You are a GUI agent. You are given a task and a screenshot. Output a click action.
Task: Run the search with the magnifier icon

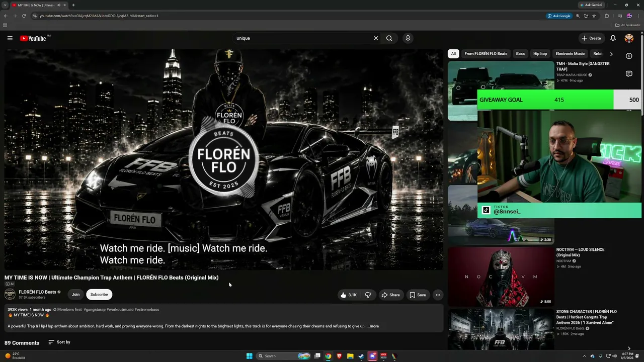click(x=389, y=38)
